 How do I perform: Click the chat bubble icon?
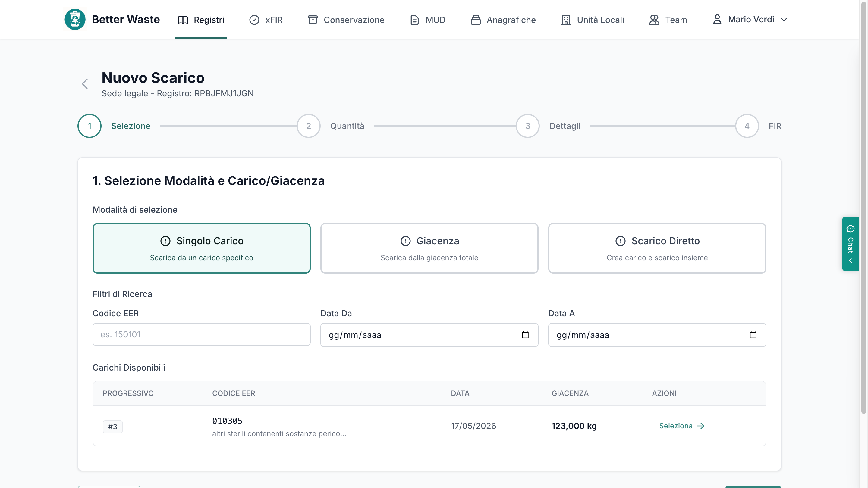pos(850,229)
